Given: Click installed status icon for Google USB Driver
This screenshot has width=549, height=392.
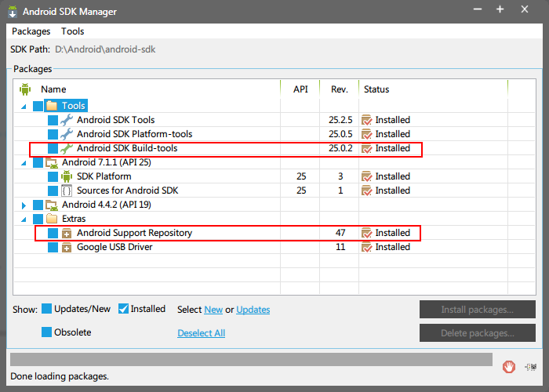Looking at the screenshot, I should click(366, 247).
